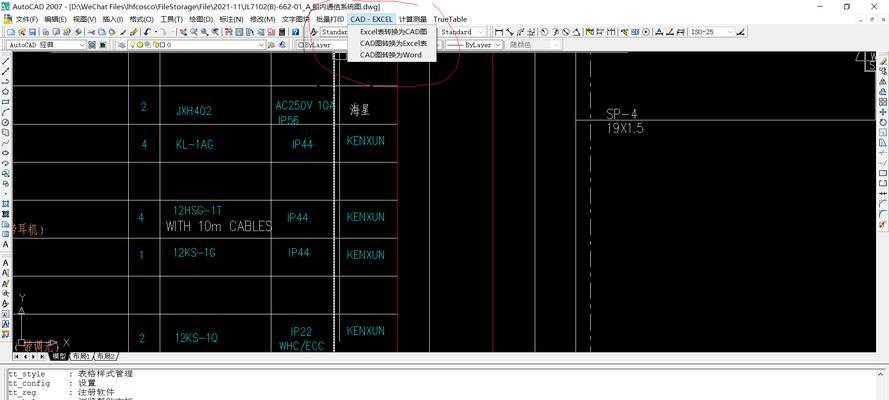Select the Rectangle tool in the Draw toolbar
Viewport: 889px width, 400px height.
pyautogui.click(x=6, y=101)
